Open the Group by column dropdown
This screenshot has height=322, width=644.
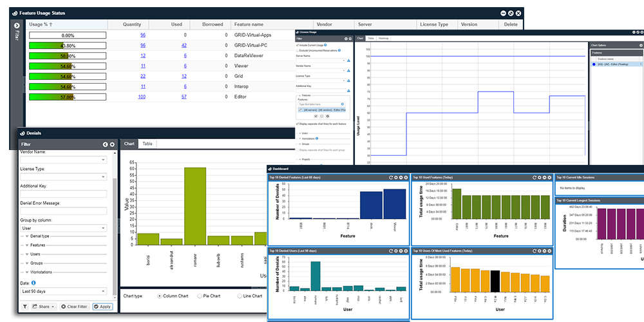tap(64, 228)
